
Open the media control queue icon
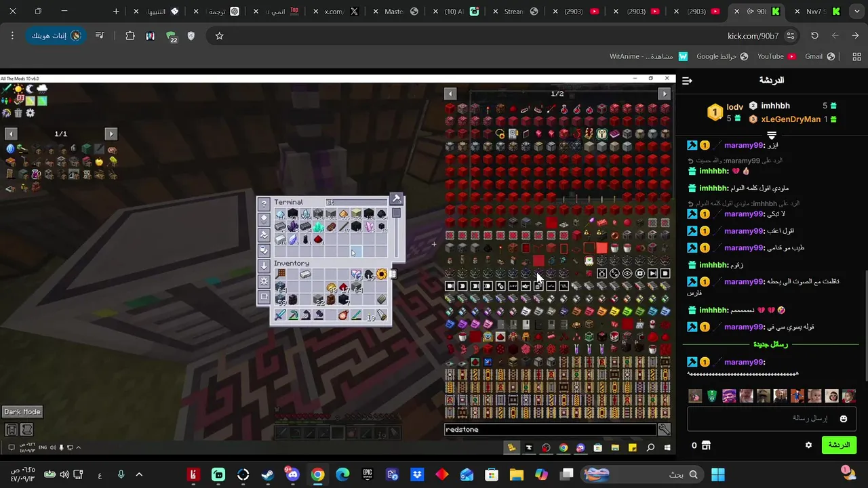100,36
